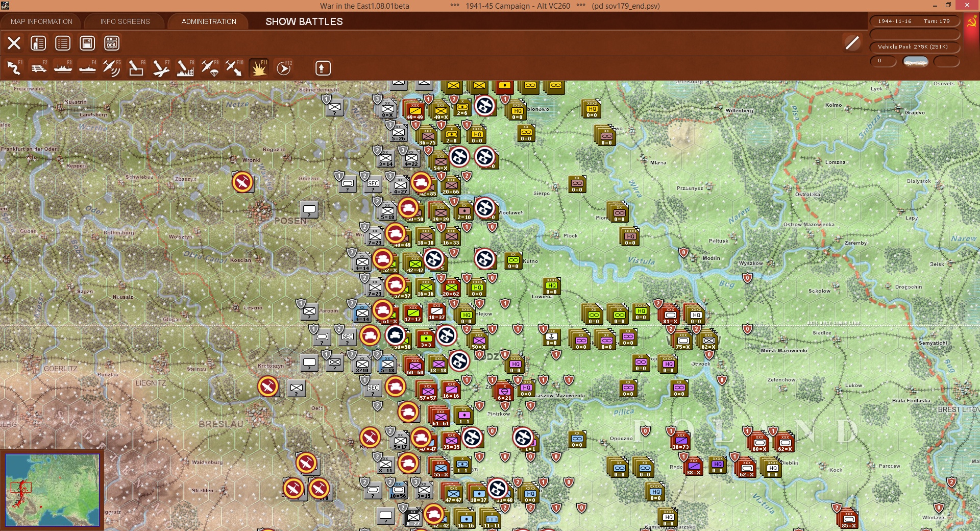The image size is (980, 531).
Task: Choose Bomb city mode (F8)
Action: pos(185,68)
